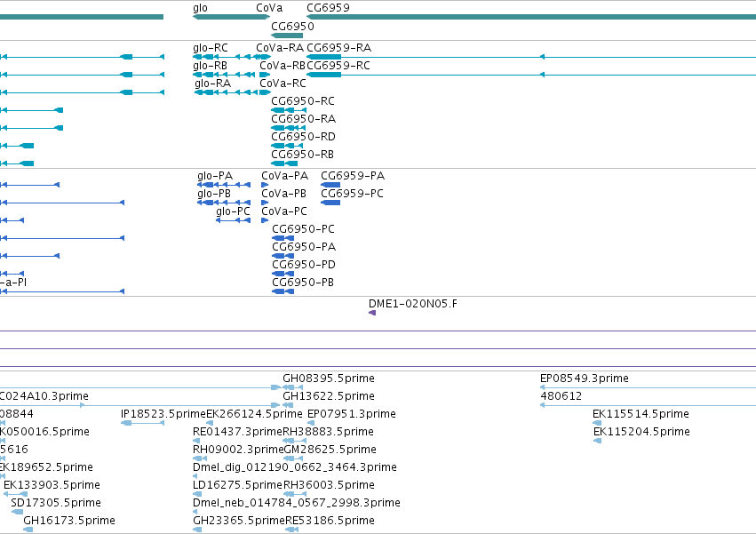Click the Dmel_neb_014784_0567_2998.3prime label
This screenshot has width=756, height=534.
(297, 503)
